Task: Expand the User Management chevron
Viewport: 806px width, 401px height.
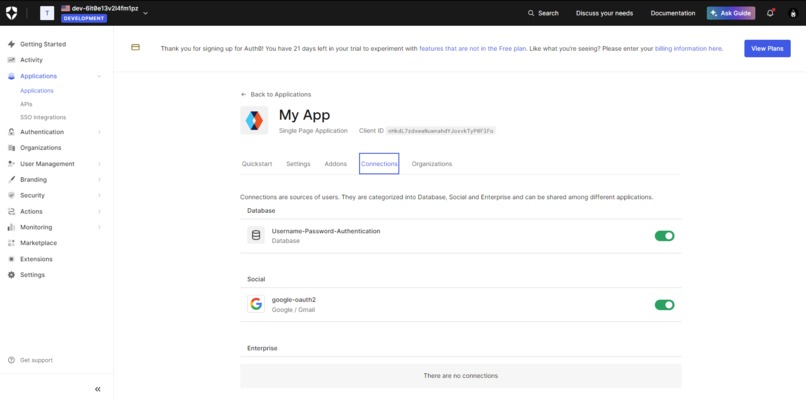Action: point(99,164)
